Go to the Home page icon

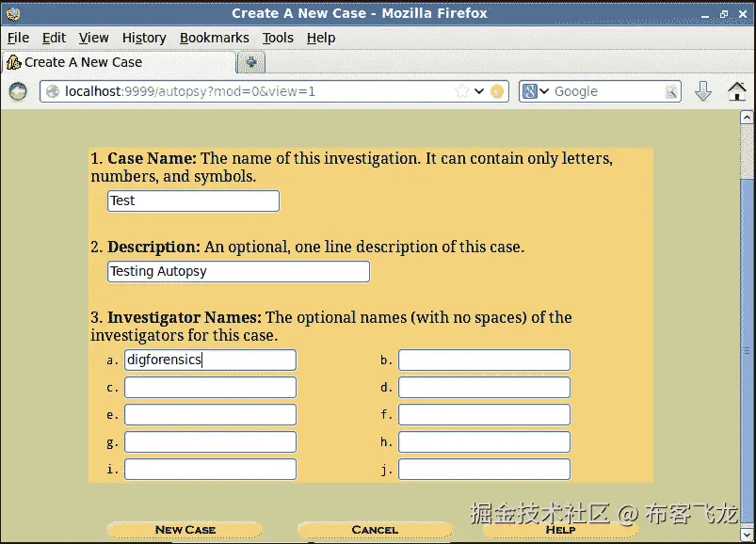737,91
